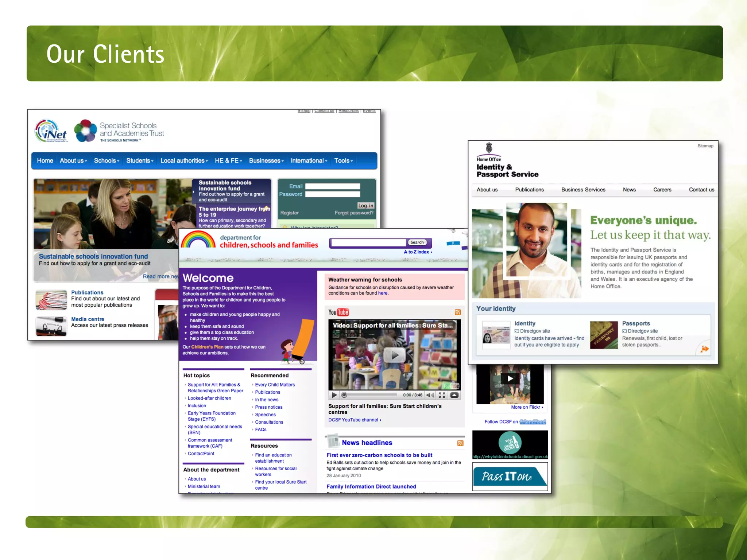
Task: Click the Log in button
Action: pos(365,206)
